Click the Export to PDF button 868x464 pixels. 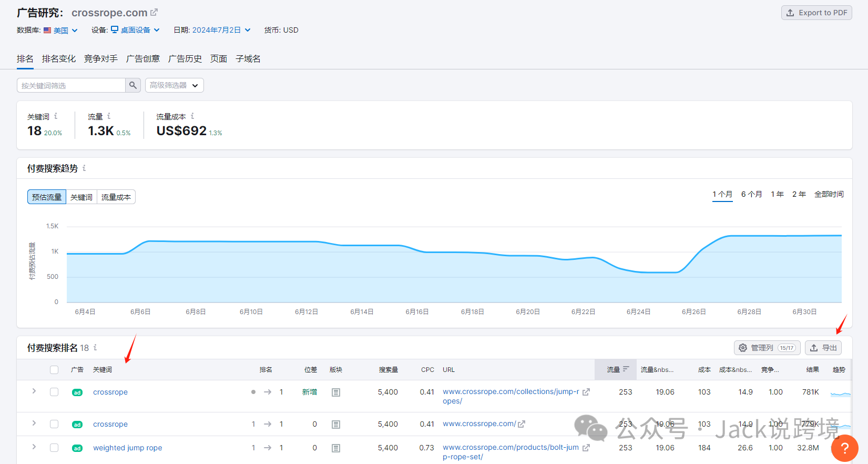pos(816,13)
